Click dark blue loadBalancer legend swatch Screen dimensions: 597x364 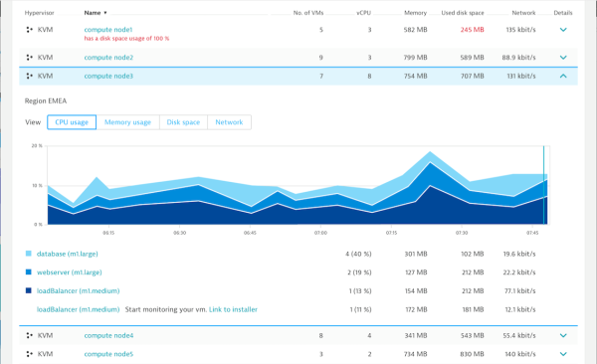pyautogui.click(x=29, y=290)
